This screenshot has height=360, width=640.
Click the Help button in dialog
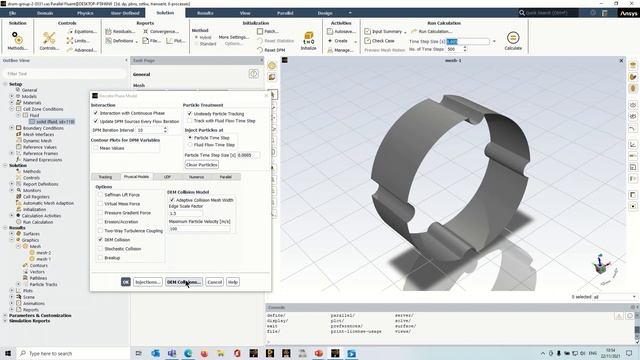(x=233, y=282)
